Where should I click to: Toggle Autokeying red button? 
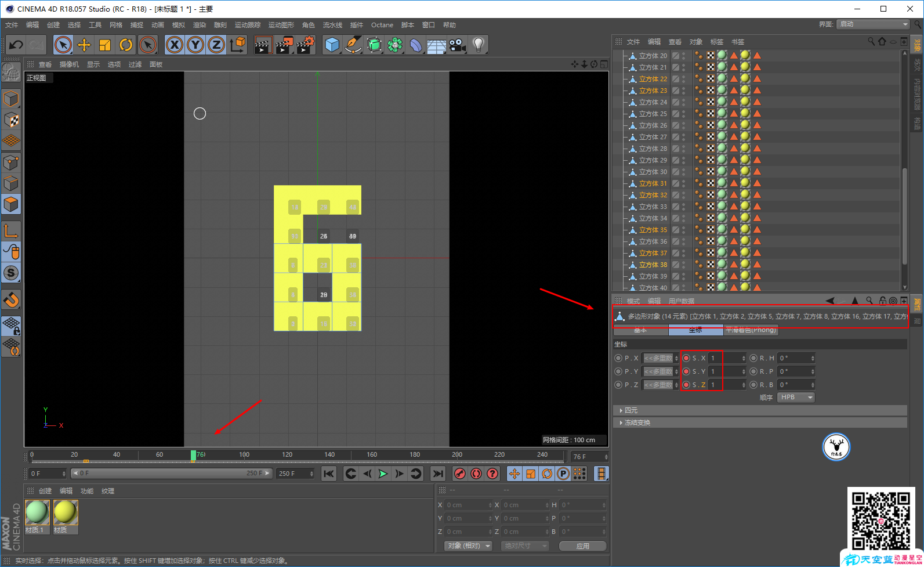click(476, 474)
